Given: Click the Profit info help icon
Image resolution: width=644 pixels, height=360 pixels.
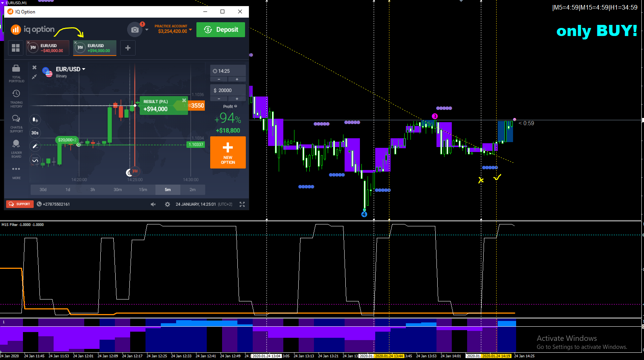Looking at the screenshot, I should coord(235,106).
